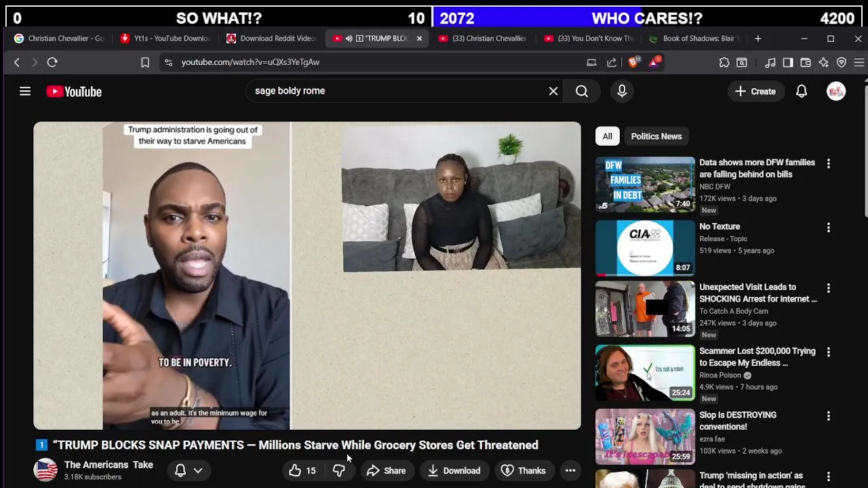Bookmark this page in the address bar
868x488 pixels.
point(145,62)
